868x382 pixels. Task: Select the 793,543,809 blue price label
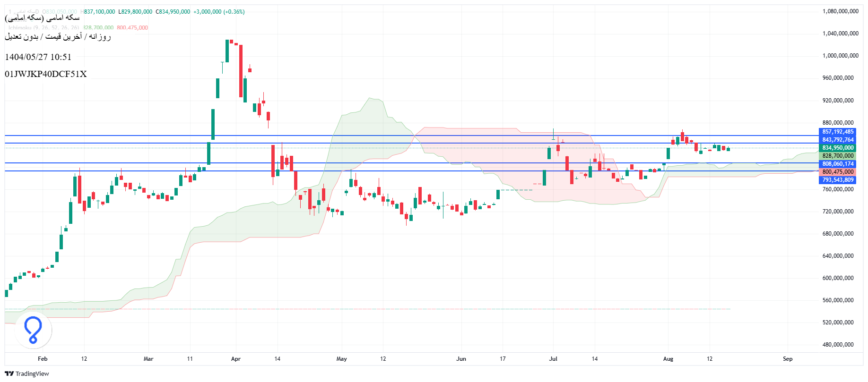837,180
